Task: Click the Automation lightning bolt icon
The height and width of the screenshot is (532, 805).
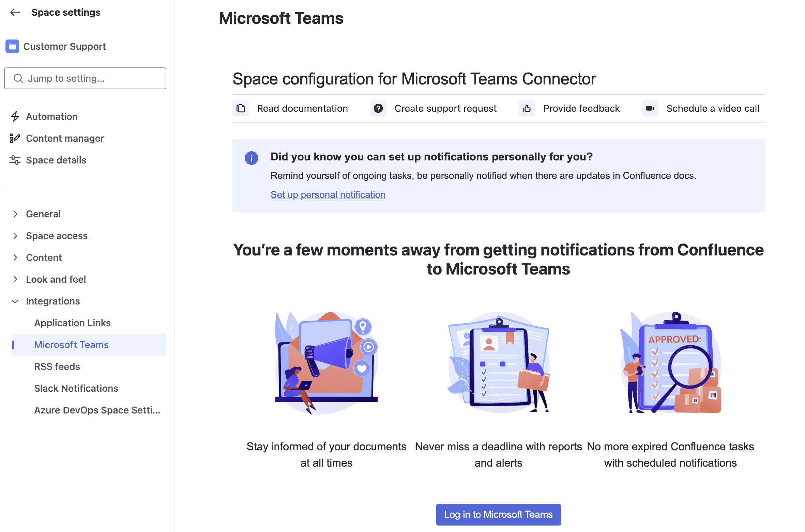Action: 15,116
